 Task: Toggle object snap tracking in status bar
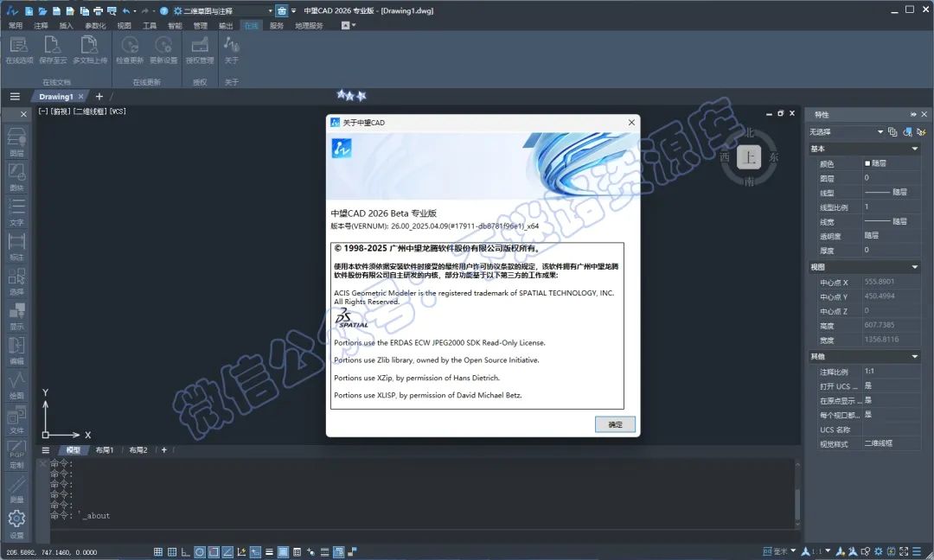coord(227,551)
